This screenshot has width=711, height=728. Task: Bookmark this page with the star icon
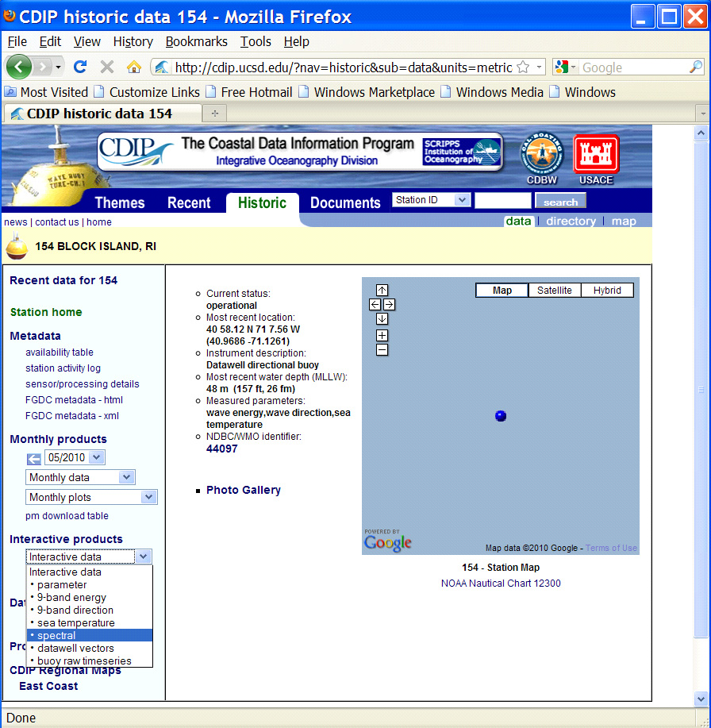[x=523, y=67]
